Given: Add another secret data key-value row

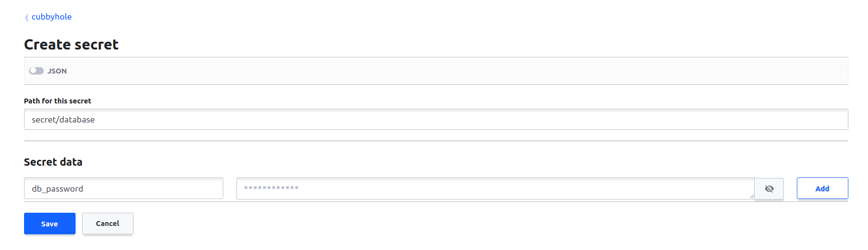Looking at the screenshot, I should 822,189.
